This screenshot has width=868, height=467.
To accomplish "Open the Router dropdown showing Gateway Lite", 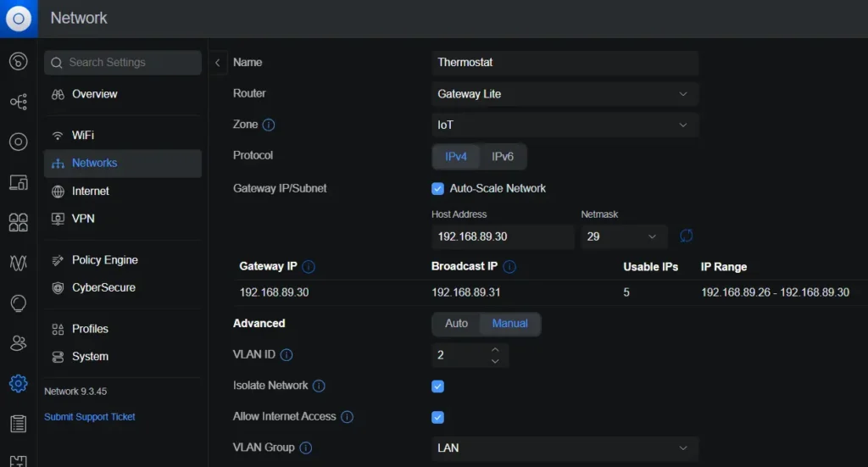I will coord(565,94).
